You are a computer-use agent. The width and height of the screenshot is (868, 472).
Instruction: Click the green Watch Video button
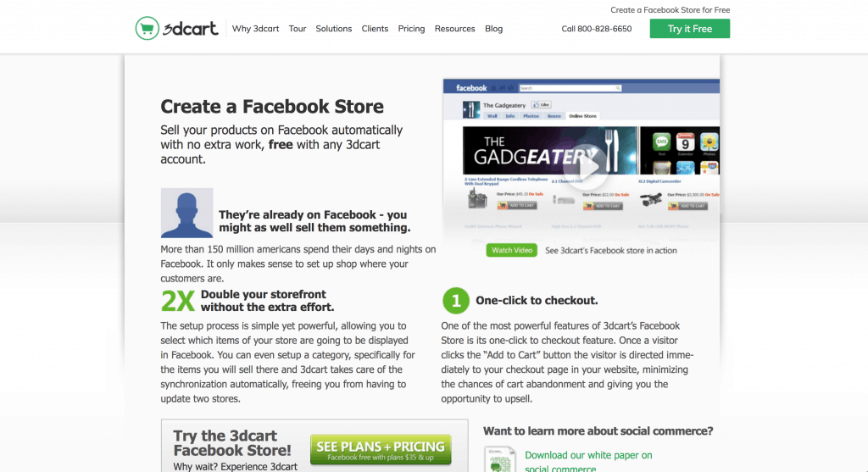511,250
